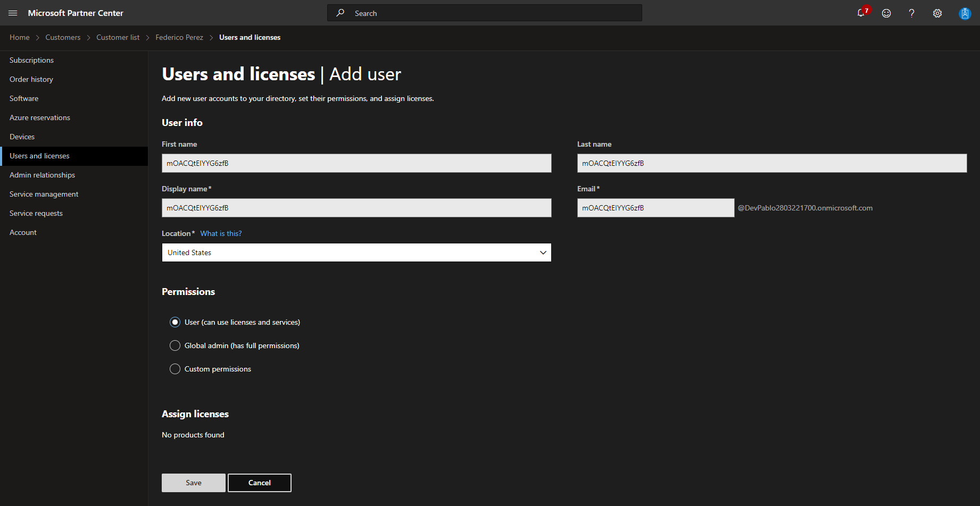Open the help question mark
The width and height of the screenshot is (980, 506).
click(x=912, y=13)
